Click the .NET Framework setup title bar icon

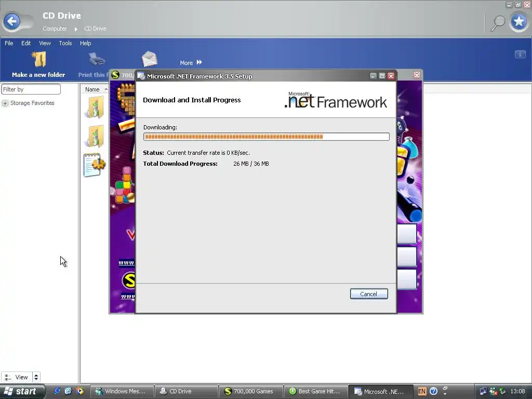(141, 76)
